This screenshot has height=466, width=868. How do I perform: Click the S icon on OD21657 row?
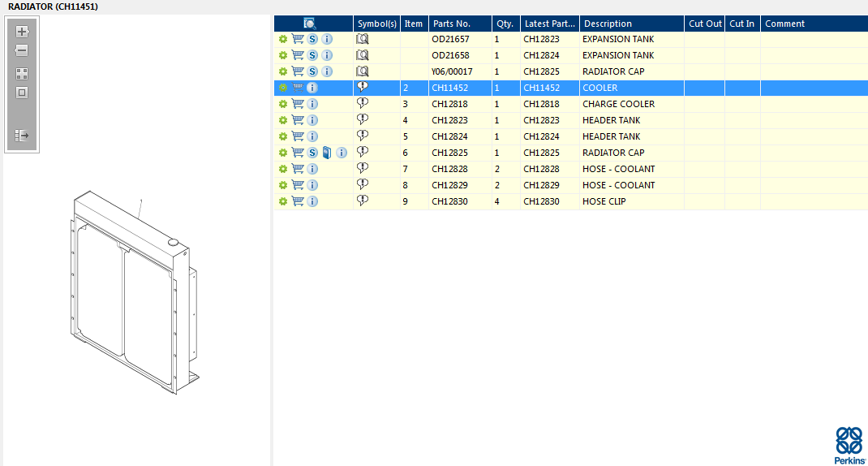[x=312, y=39]
